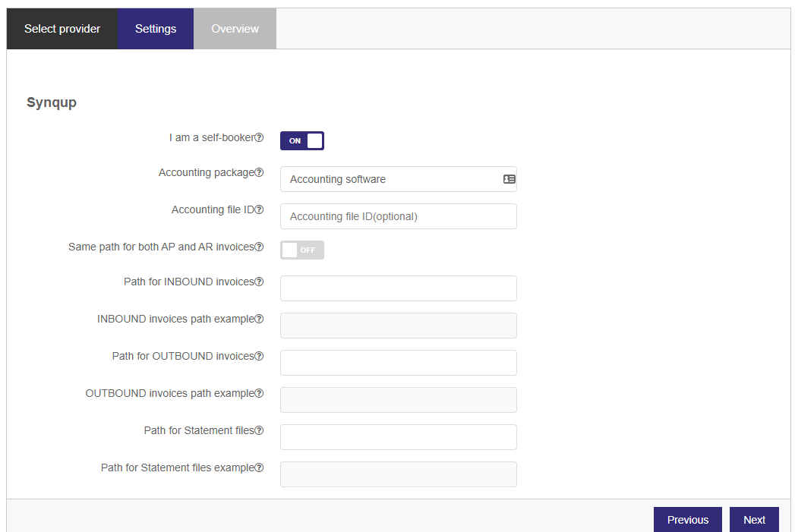Open the Select provider tab
795x532 pixels.
(x=62, y=29)
